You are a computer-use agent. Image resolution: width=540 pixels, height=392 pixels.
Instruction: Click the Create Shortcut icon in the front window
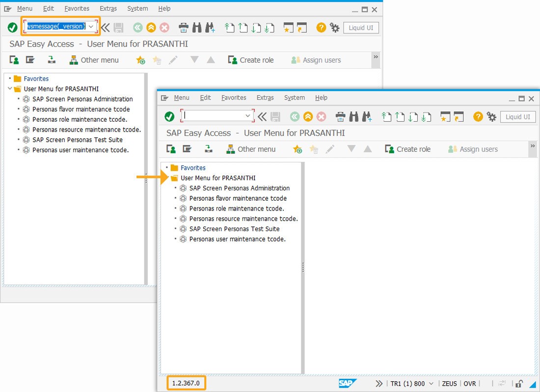click(x=459, y=117)
